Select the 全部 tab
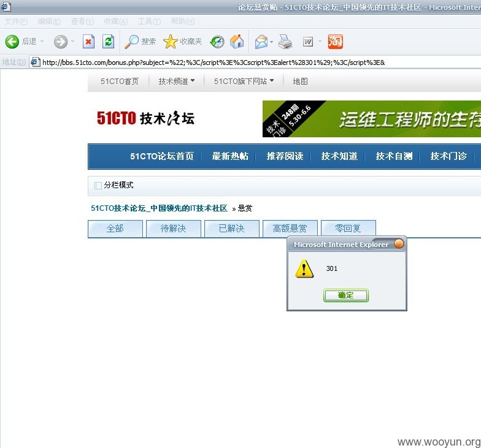The height and width of the screenshot is (448, 481). [x=115, y=229]
